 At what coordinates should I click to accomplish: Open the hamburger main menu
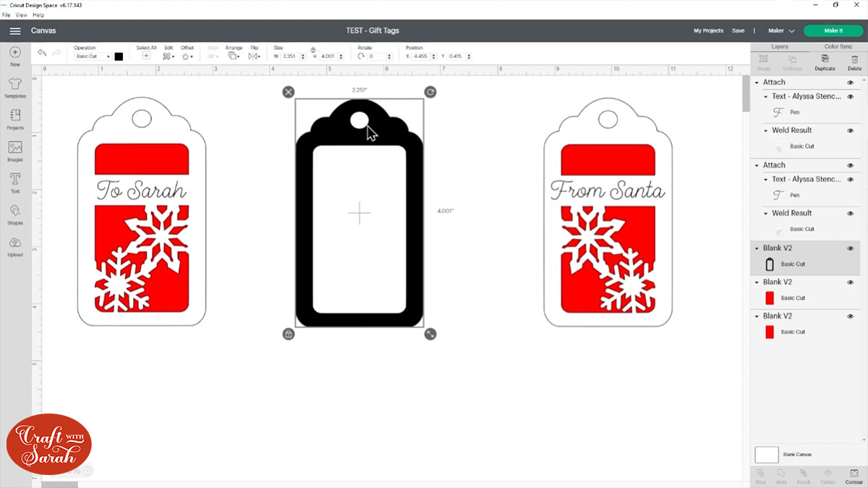tap(15, 31)
